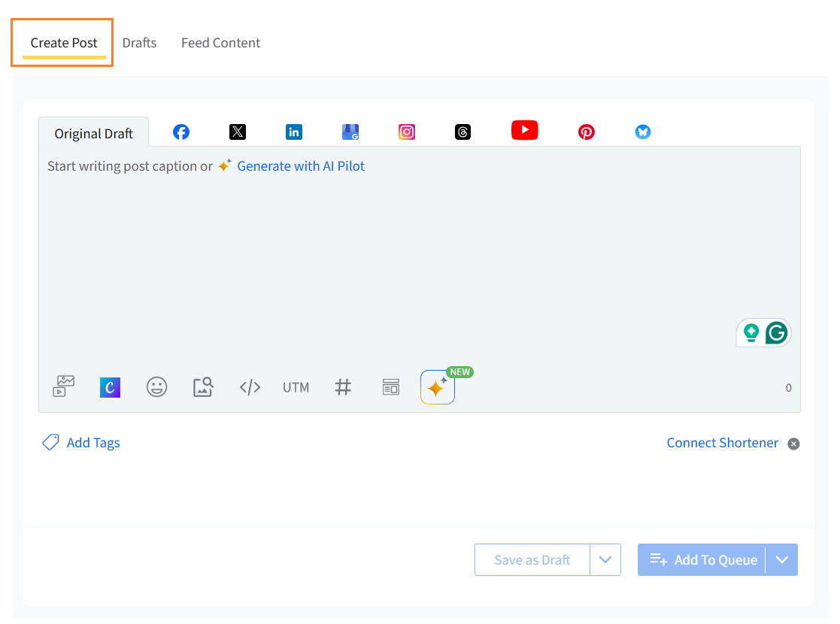The image size is (840, 624).
Task: Select the Google Business Profile tab
Action: [350, 132]
